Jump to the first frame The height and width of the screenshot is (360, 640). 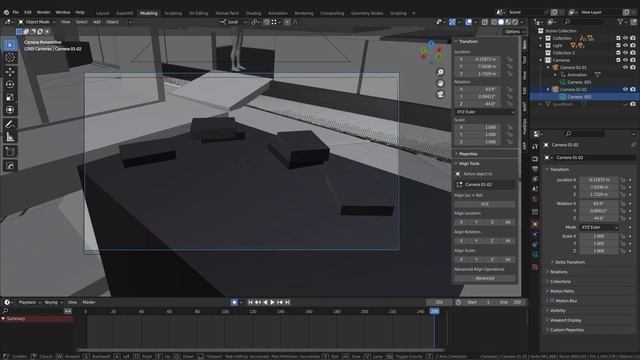(x=250, y=302)
